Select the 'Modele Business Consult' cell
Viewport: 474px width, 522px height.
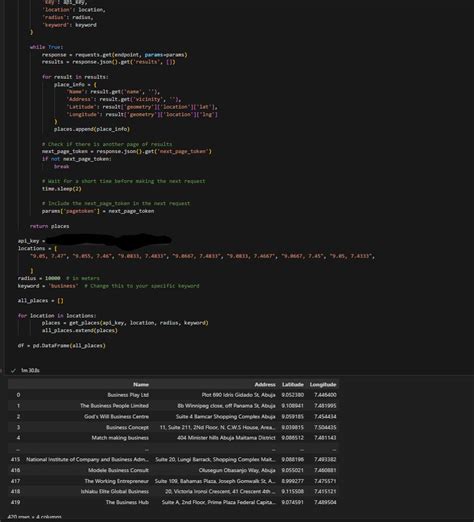point(118,470)
